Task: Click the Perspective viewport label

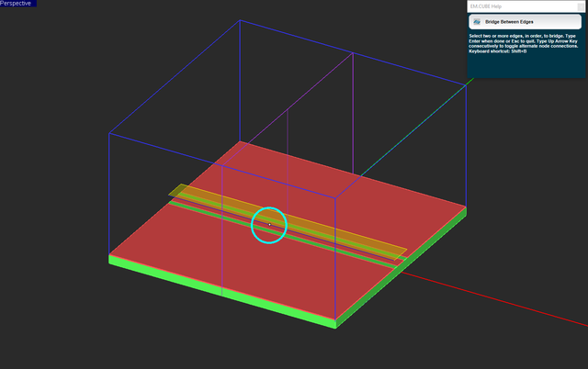Action: 17,4
